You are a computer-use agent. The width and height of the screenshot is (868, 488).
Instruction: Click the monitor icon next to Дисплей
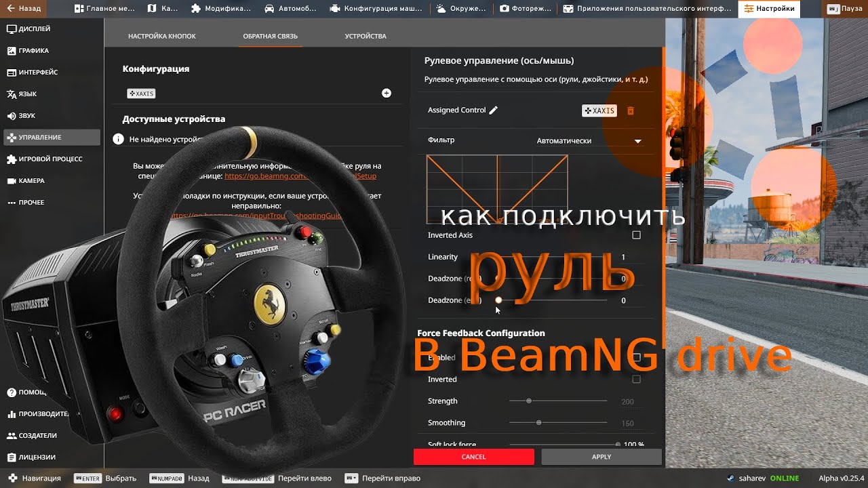point(12,29)
